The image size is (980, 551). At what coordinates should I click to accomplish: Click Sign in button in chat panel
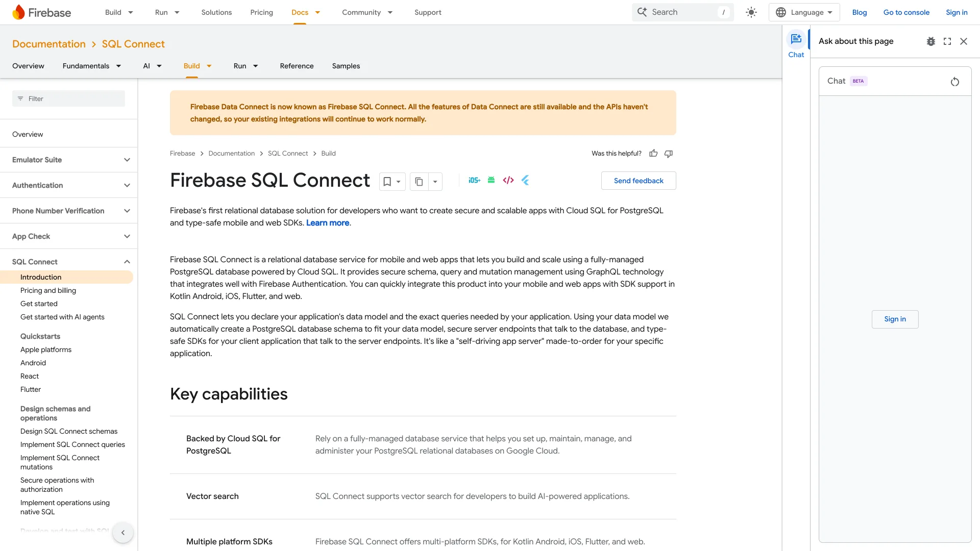pyautogui.click(x=895, y=319)
